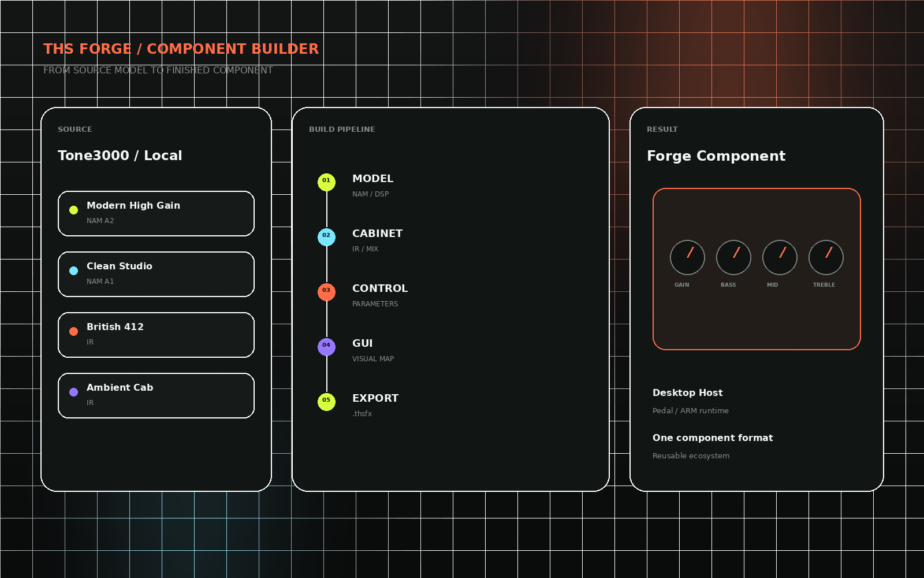Click the MID knob
This screenshot has width=924, height=578.
pyautogui.click(x=780, y=257)
